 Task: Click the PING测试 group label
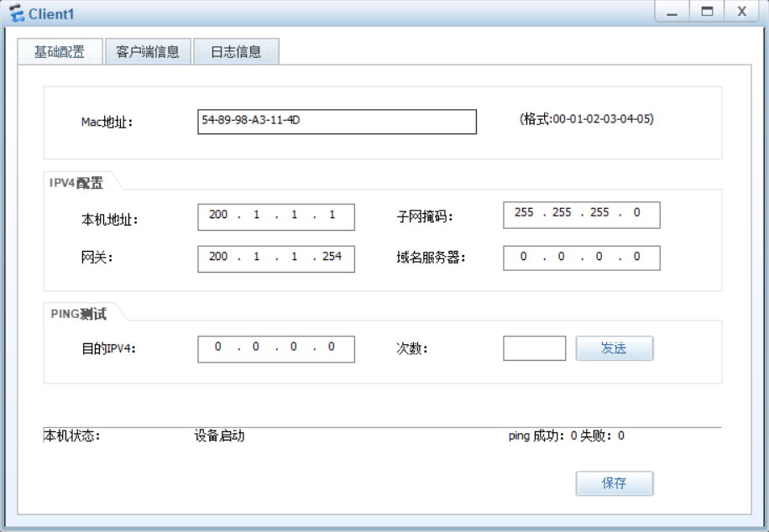(x=78, y=314)
